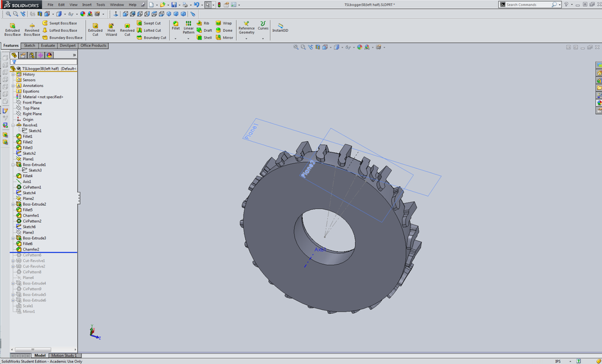
Task: Switch to the DisplayManager tab icon
Action: click(x=49, y=55)
